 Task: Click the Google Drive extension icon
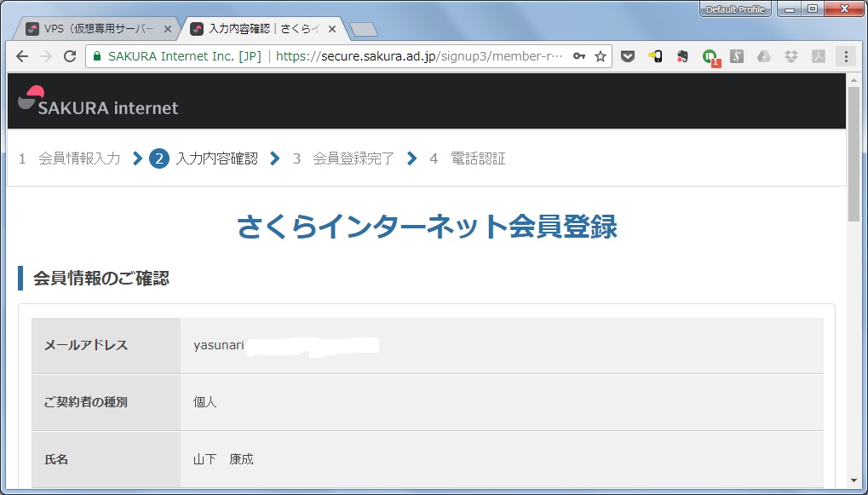[x=764, y=56]
